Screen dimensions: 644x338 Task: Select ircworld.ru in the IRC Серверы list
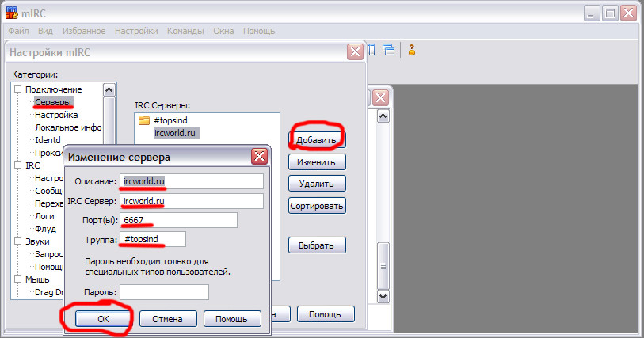(x=176, y=133)
